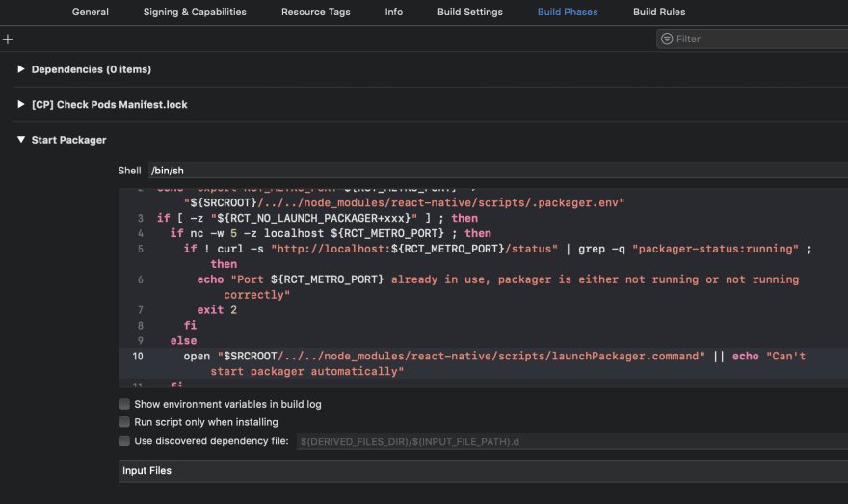Click line 7 exit 2 statement
The height and width of the screenshot is (504, 848).
217,310
